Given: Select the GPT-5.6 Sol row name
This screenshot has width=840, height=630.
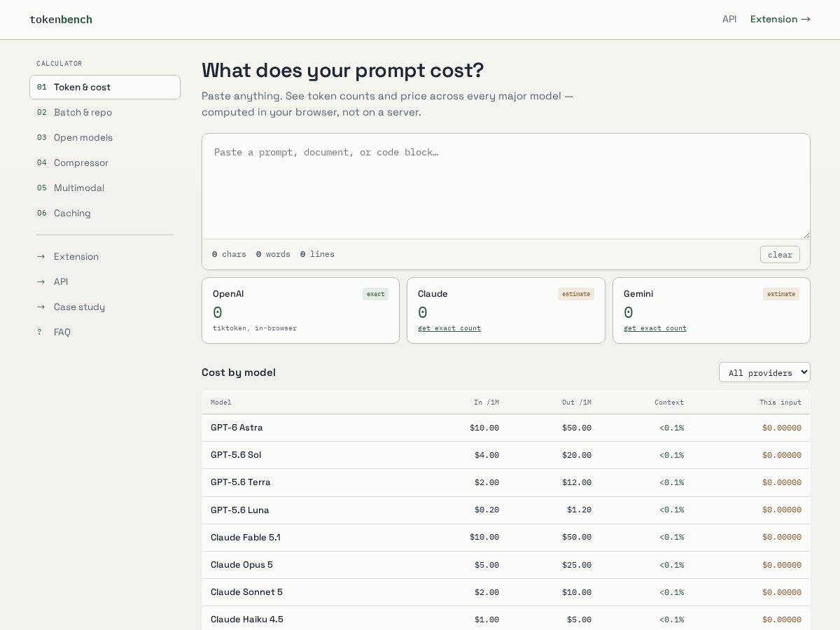Looking at the screenshot, I should click(236, 455).
